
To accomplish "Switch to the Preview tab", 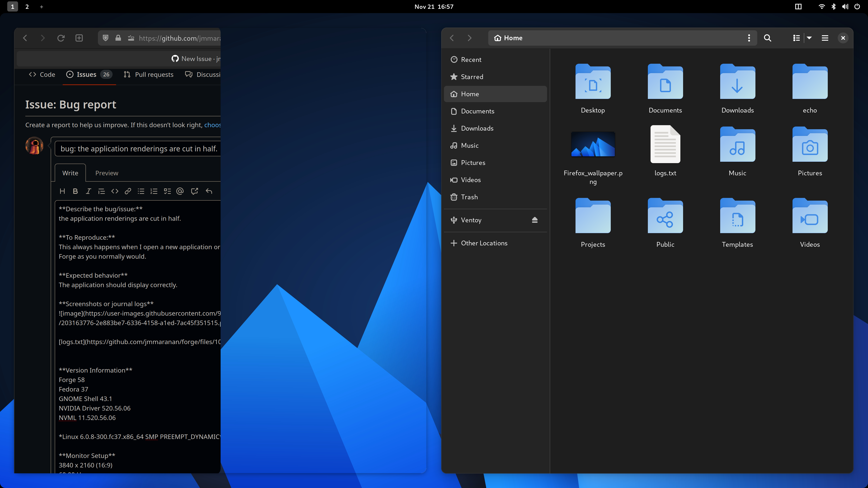I will (107, 173).
